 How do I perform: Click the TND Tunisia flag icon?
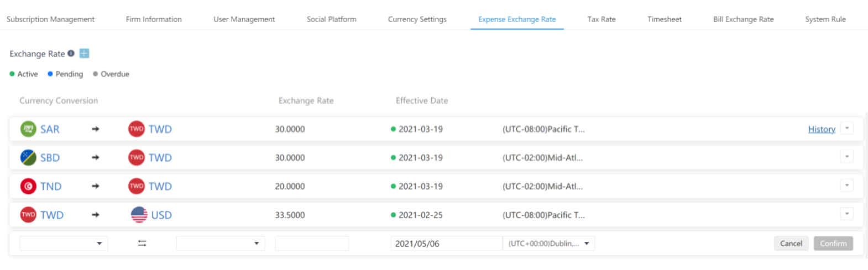pos(28,187)
